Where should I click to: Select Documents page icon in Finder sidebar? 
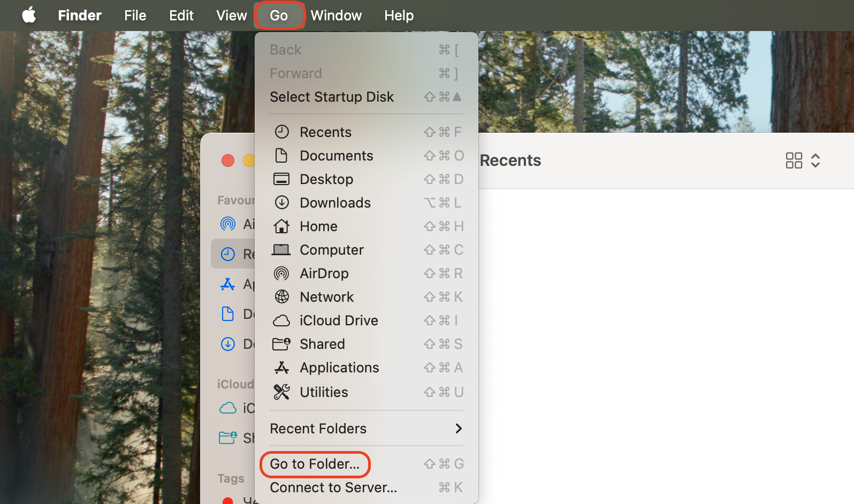tap(228, 314)
